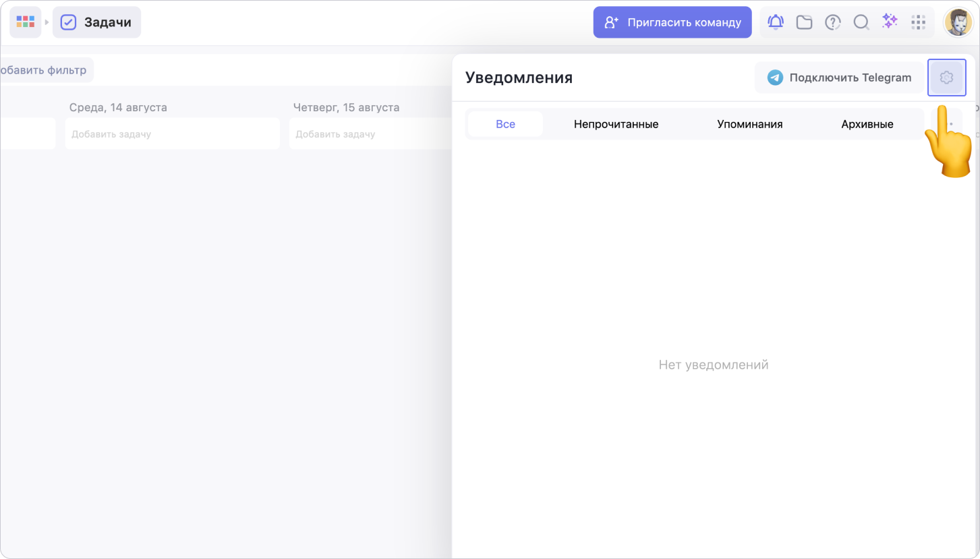The width and height of the screenshot is (980, 559).
Task: Open search with the magnifier icon
Action: (x=861, y=22)
